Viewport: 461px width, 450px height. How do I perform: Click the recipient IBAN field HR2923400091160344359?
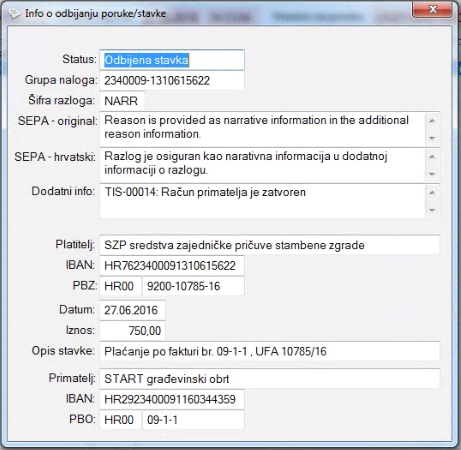(x=172, y=399)
